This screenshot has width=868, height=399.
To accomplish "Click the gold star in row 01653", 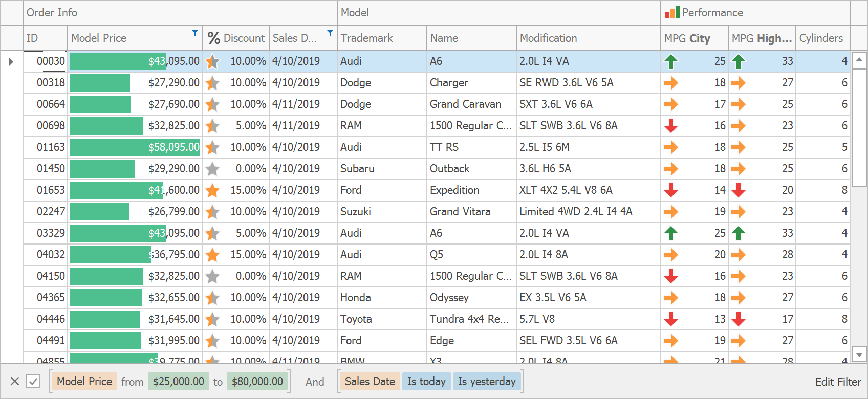I will point(212,190).
